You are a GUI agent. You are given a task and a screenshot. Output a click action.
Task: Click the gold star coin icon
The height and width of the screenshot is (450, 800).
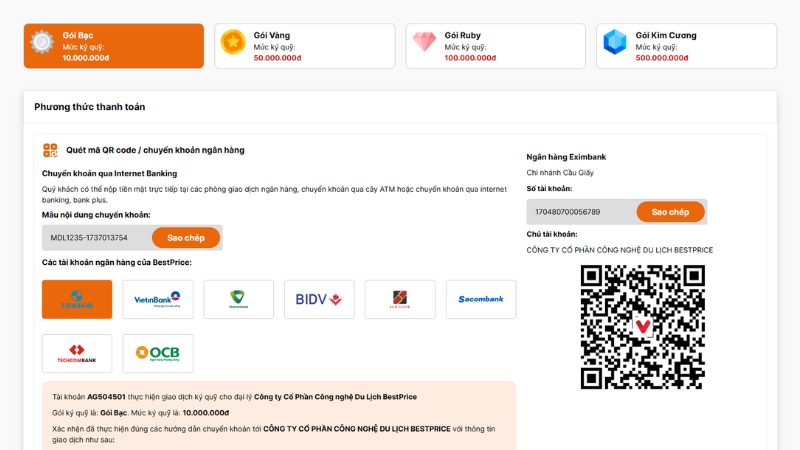[x=233, y=42]
